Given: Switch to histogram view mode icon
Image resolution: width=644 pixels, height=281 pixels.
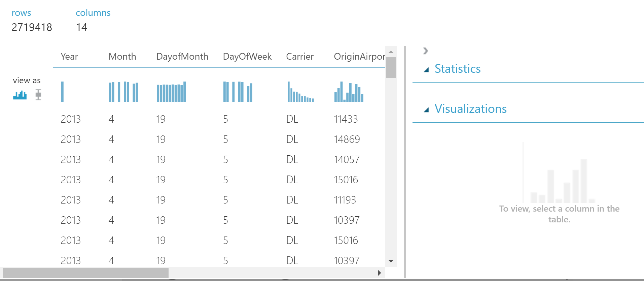Looking at the screenshot, I should (20, 95).
